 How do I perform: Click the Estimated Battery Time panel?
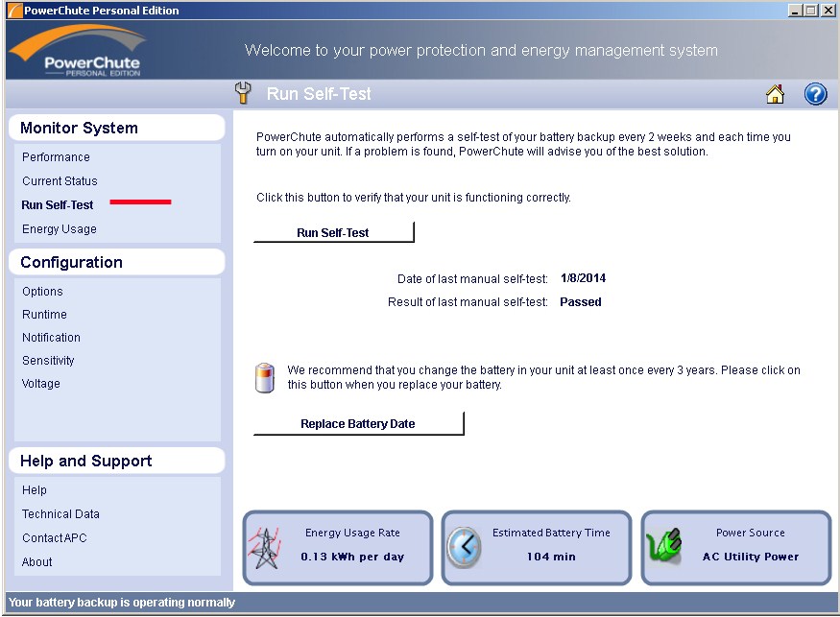point(537,548)
